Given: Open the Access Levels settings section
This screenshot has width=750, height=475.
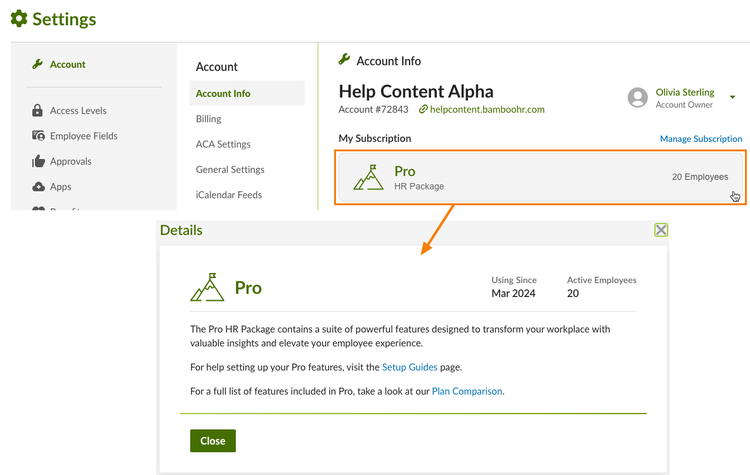Looking at the screenshot, I should [x=78, y=110].
